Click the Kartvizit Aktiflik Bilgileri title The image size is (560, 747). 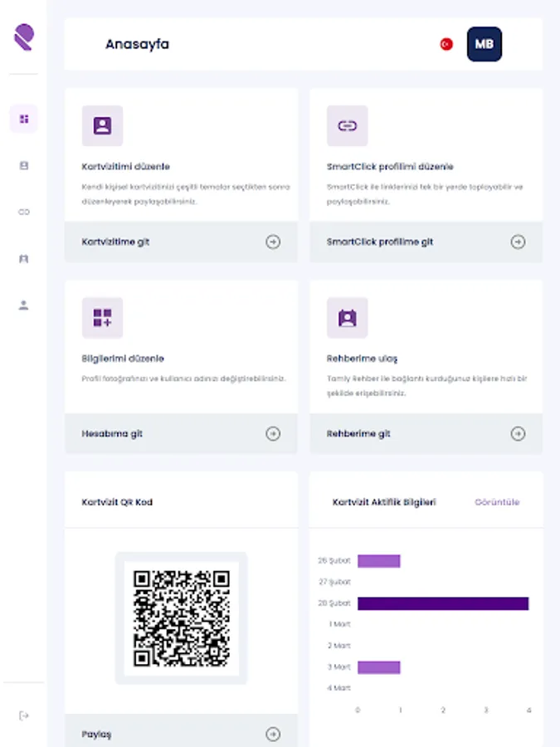[384, 502]
